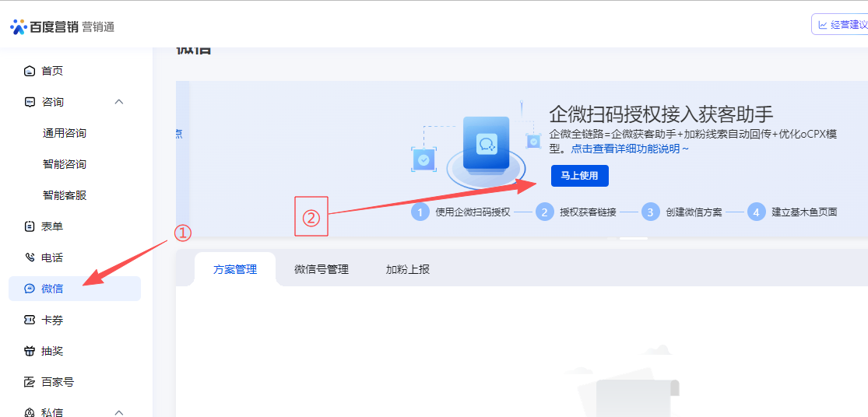Collapse the 咨询 menu chevron

[119, 102]
